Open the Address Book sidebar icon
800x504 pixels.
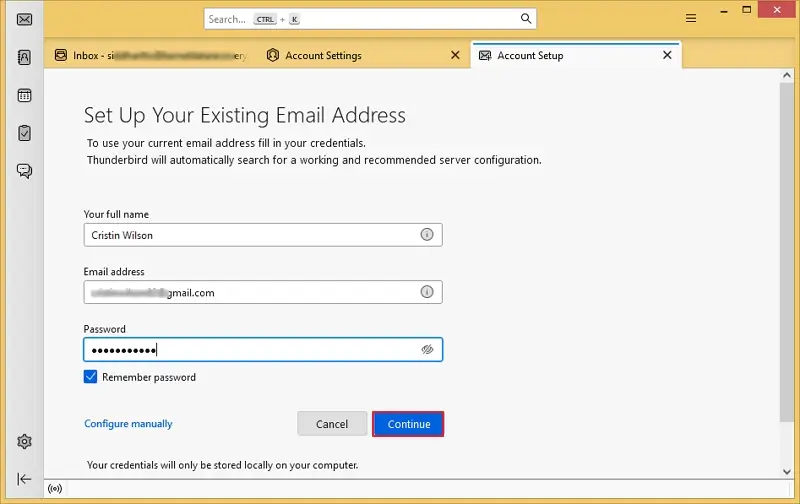[x=24, y=57]
